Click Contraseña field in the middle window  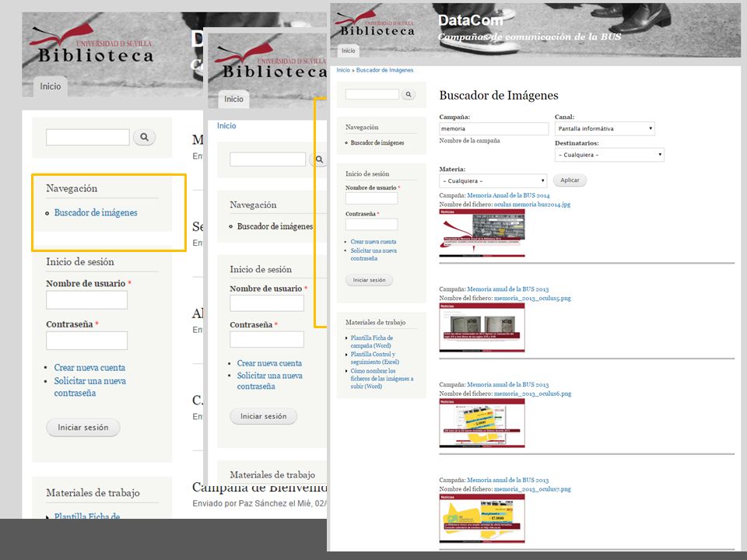coord(267,340)
